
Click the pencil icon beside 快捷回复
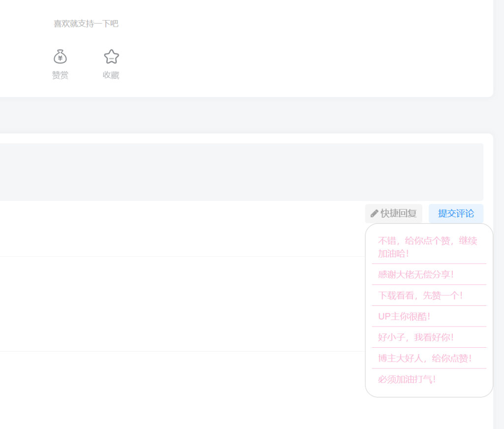[375, 213]
